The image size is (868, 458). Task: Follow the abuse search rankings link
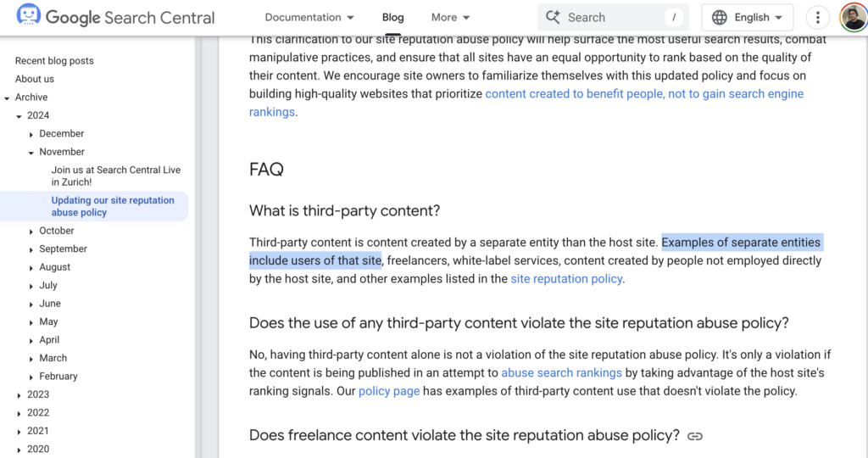561,372
